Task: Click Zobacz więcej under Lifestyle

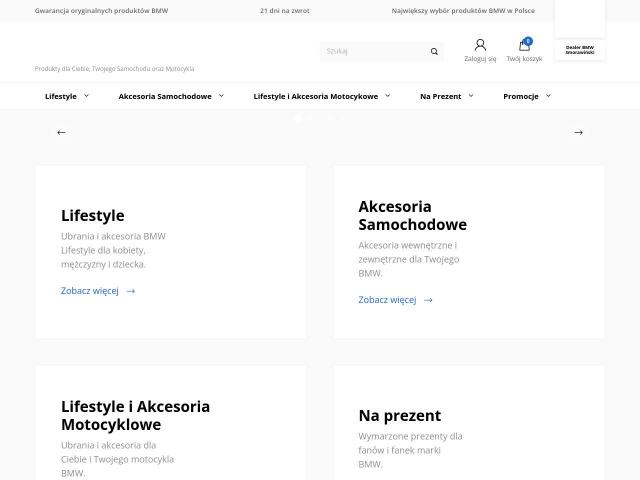Action: tap(90, 291)
